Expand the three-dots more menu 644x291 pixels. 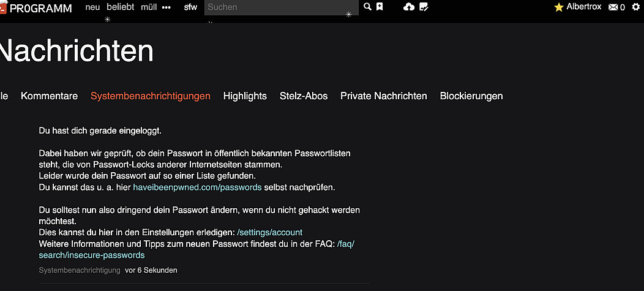[x=167, y=7]
